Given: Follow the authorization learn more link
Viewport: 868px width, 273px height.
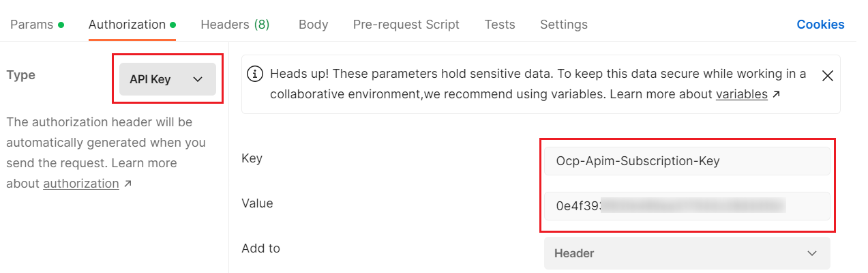Looking at the screenshot, I should pos(80,184).
